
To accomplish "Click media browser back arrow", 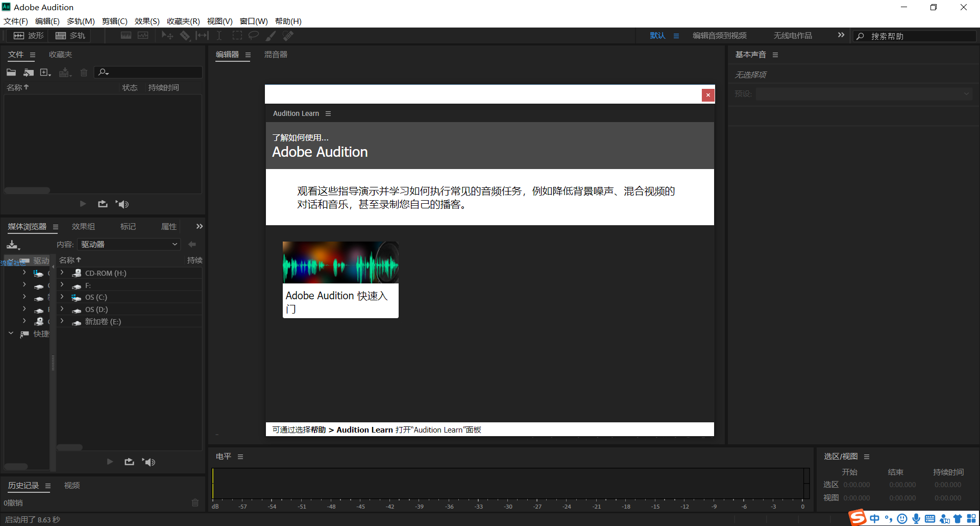I will (192, 244).
